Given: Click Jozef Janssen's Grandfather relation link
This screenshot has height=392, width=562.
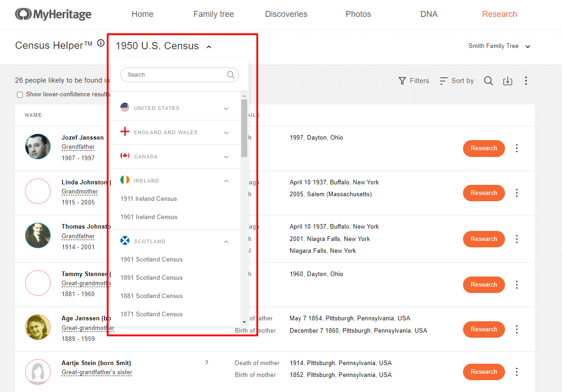Looking at the screenshot, I should point(78,147).
